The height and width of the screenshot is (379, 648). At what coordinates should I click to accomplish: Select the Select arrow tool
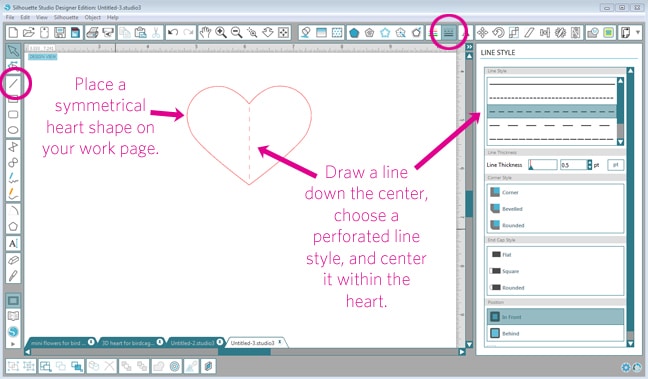pyautogui.click(x=13, y=51)
